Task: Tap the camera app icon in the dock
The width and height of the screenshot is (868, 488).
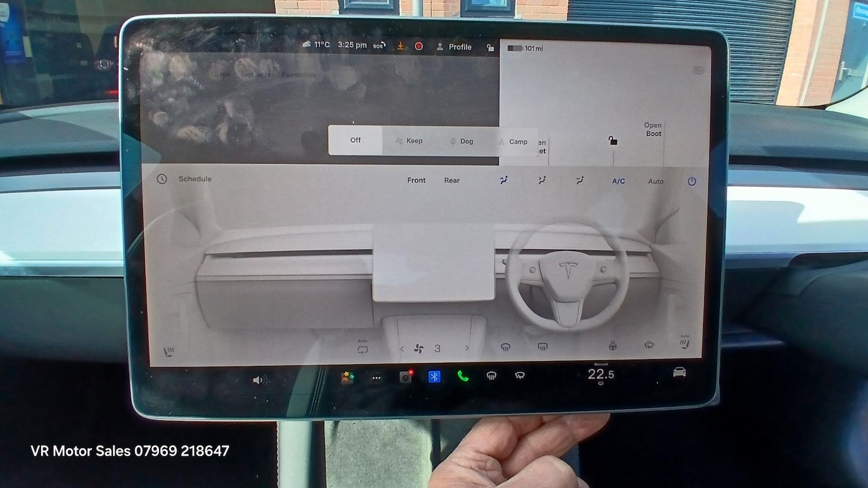Action: point(405,376)
